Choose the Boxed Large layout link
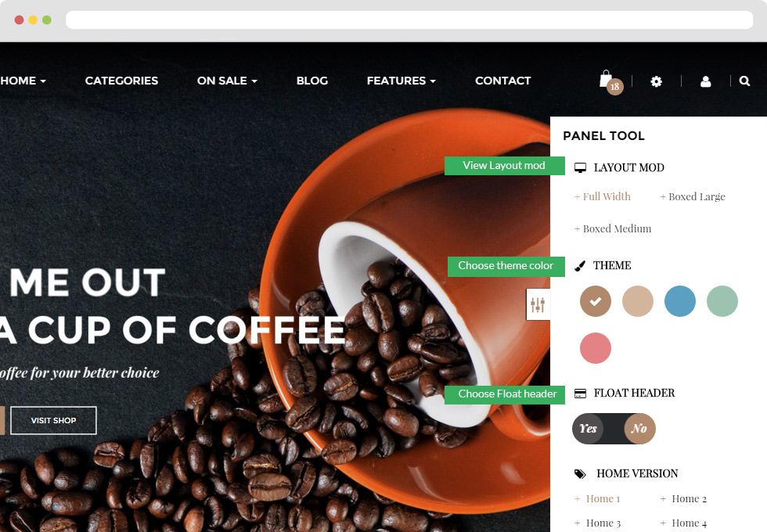 [692, 196]
